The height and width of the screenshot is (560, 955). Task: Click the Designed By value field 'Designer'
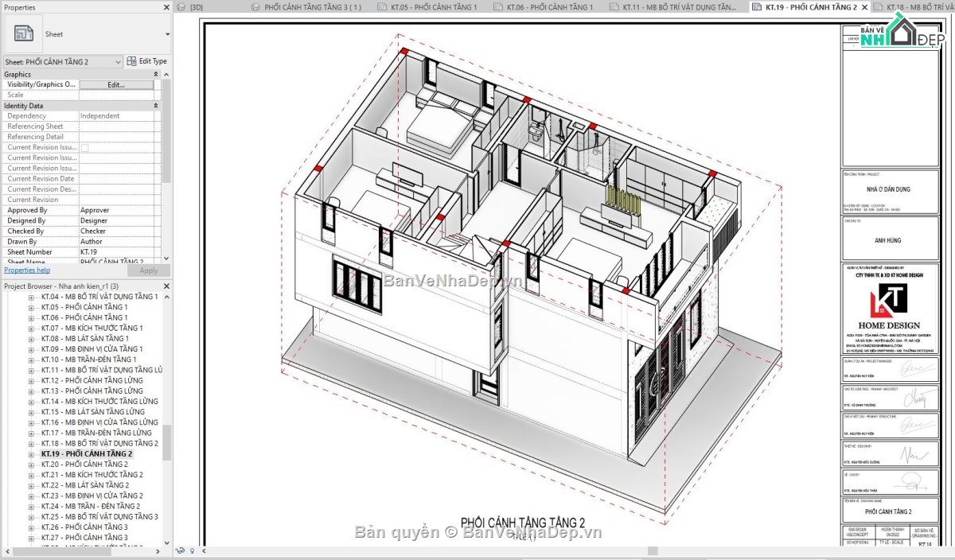coord(117,220)
